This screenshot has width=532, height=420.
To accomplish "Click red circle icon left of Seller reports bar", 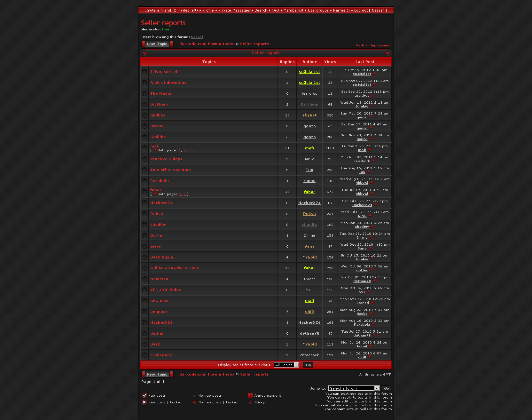I will click(x=144, y=53).
